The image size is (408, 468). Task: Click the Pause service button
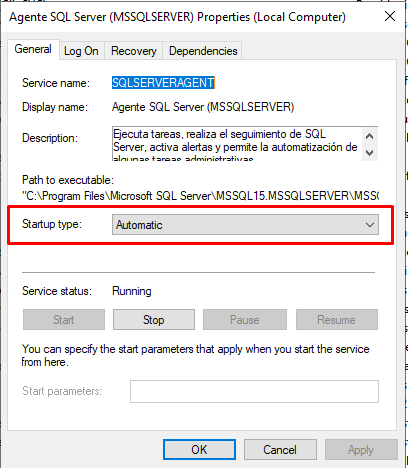(x=245, y=320)
